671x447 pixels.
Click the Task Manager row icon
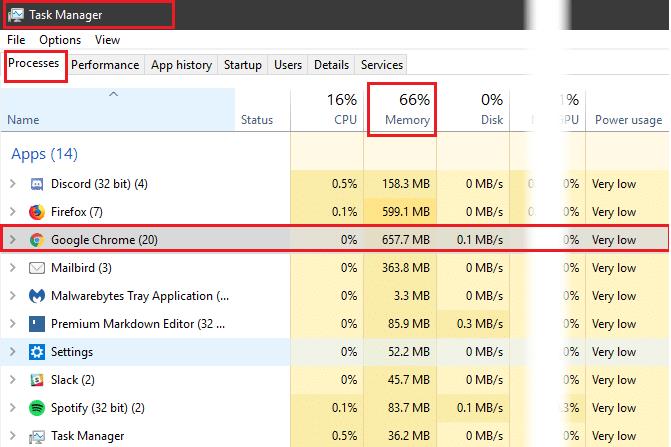[37, 436]
